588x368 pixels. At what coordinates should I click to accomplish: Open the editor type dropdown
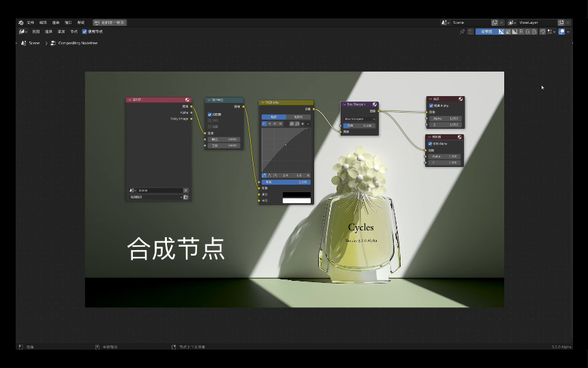pyautogui.click(x=23, y=32)
